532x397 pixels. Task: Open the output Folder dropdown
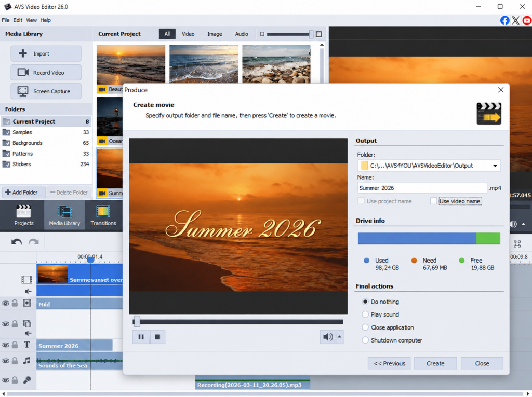click(495, 166)
